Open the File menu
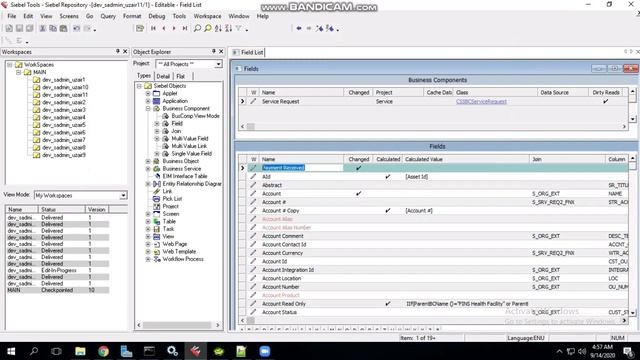The height and width of the screenshot is (360, 640). point(12,16)
